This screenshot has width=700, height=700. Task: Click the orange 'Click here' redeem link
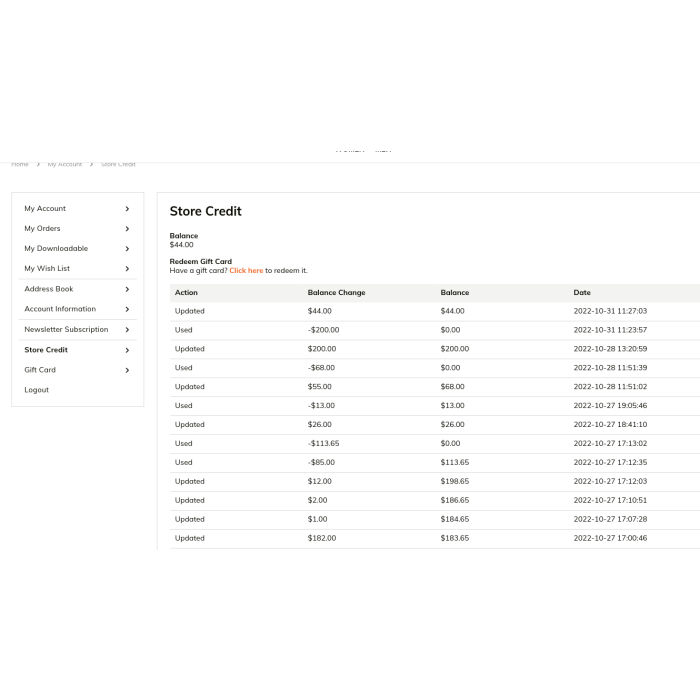pyautogui.click(x=246, y=270)
